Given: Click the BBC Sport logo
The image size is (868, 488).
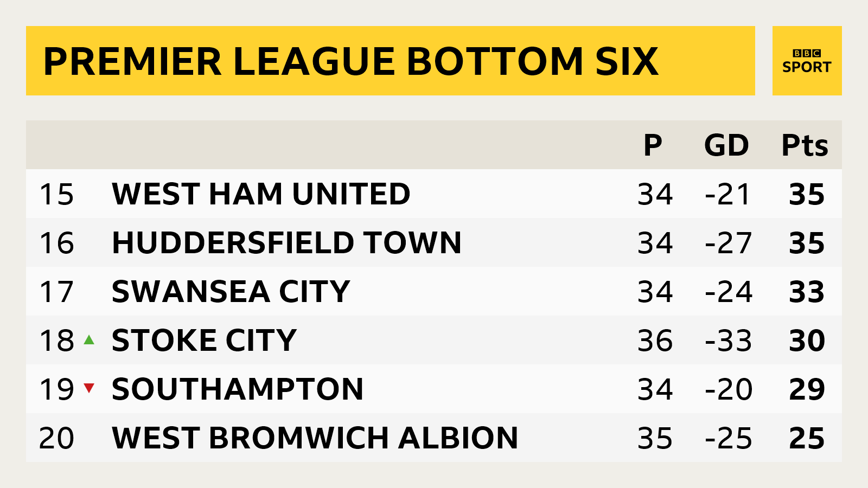Looking at the screenshot, I should (807, 61).
